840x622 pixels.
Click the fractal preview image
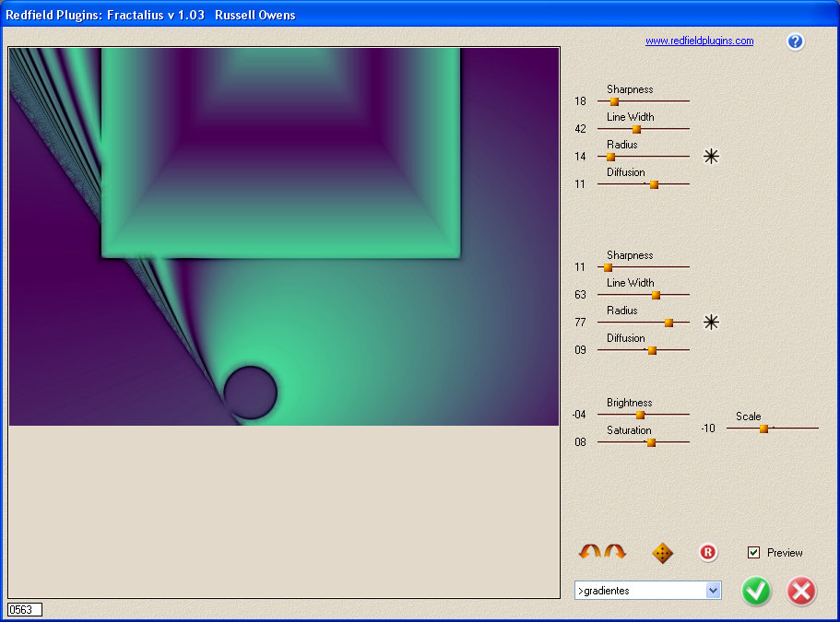click(x=284, y=237)
